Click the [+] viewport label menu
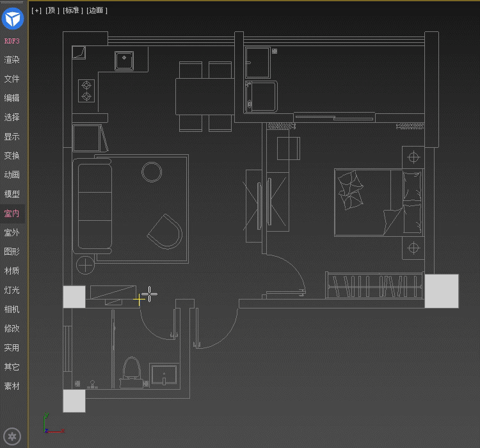 pyautogui.click(x=36, y=11)
